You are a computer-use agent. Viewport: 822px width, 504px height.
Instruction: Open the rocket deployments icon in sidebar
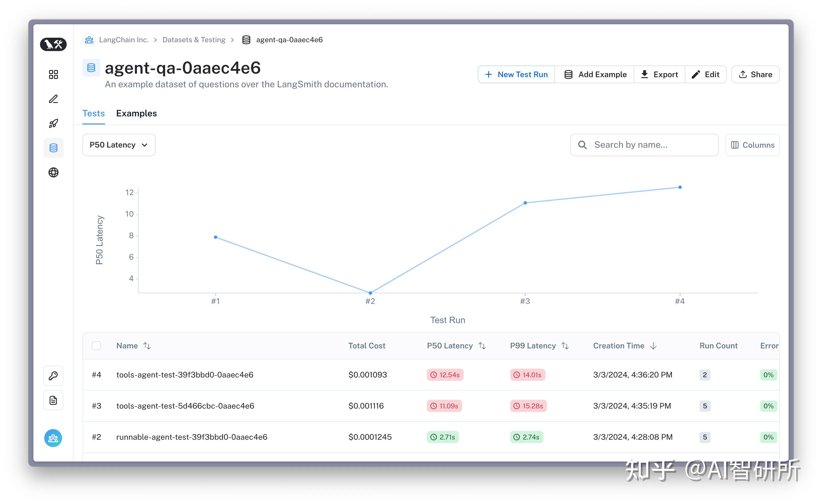click(53, 123)
